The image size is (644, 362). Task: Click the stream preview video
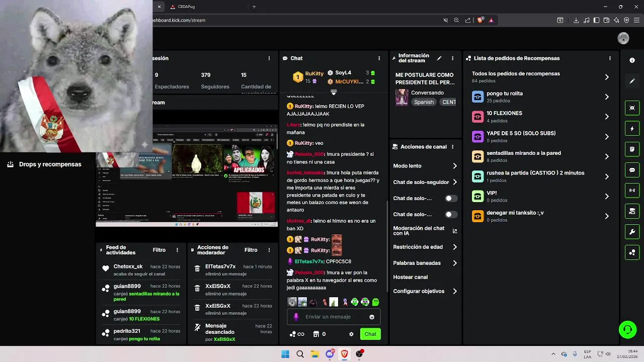(x=187, y=175)
